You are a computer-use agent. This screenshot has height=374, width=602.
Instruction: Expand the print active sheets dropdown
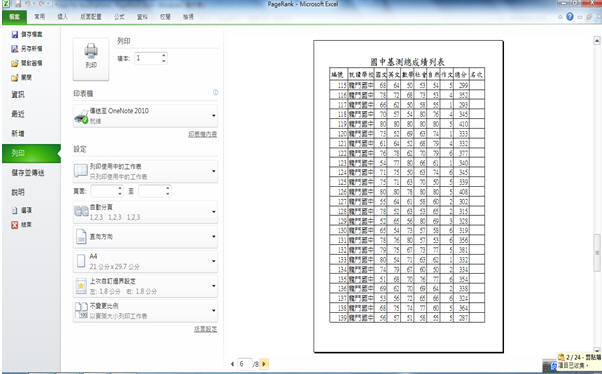[x=213, y=171]
